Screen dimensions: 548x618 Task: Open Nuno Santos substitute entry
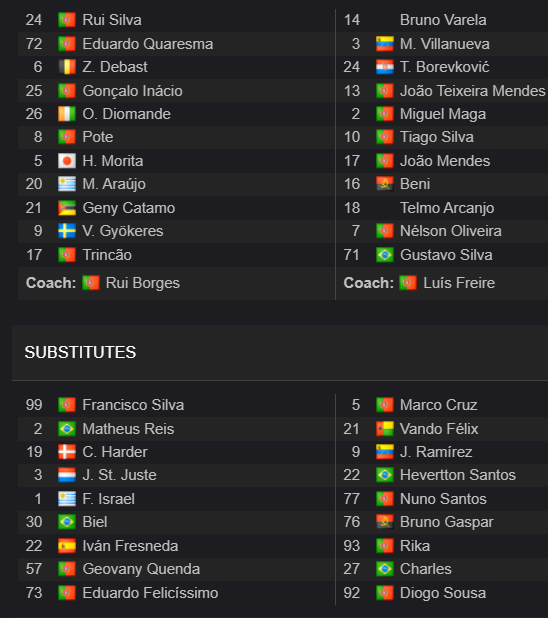[443, 499]
